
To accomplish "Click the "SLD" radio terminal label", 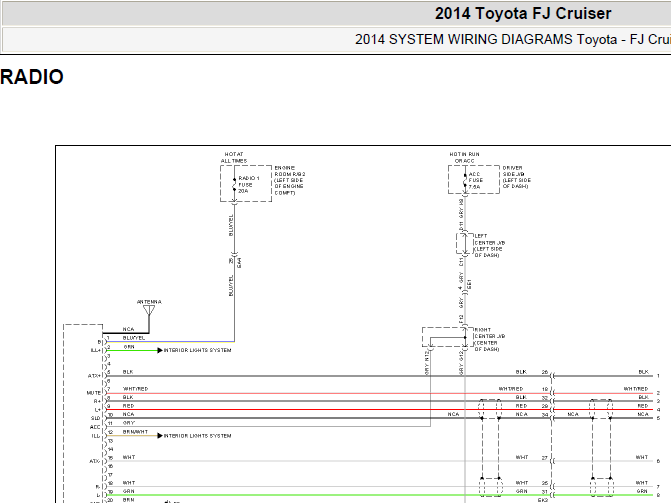I will click(x=96, y=418).
